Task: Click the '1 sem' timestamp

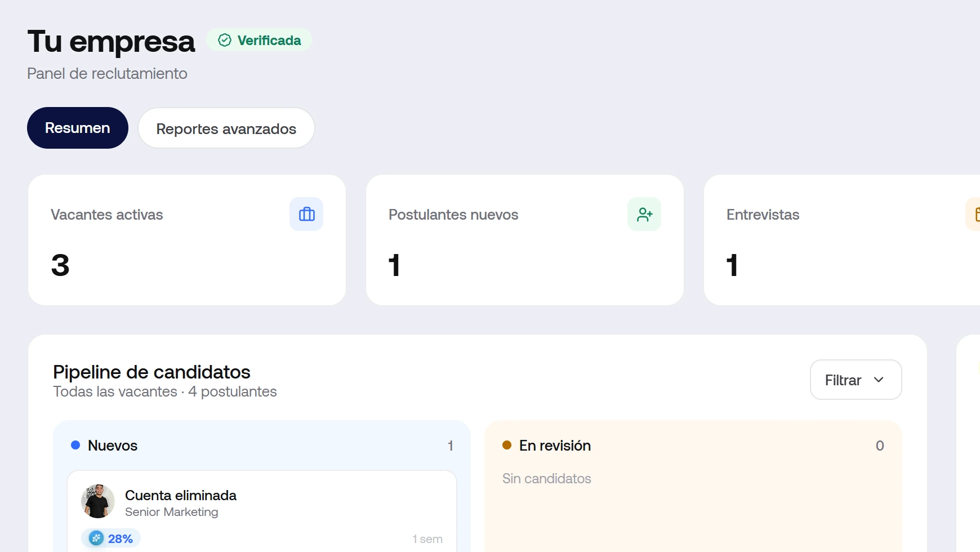Action: (427, 539)
